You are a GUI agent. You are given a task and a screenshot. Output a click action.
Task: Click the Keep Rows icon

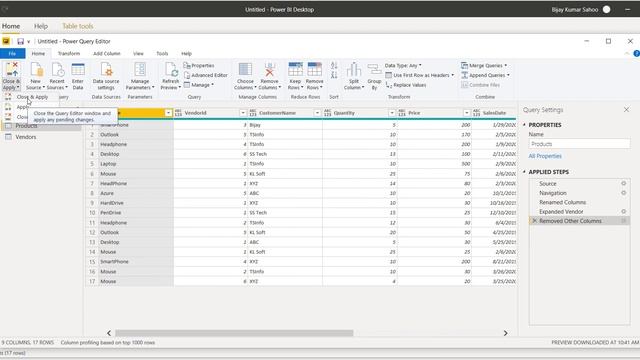tap(296, 70)
